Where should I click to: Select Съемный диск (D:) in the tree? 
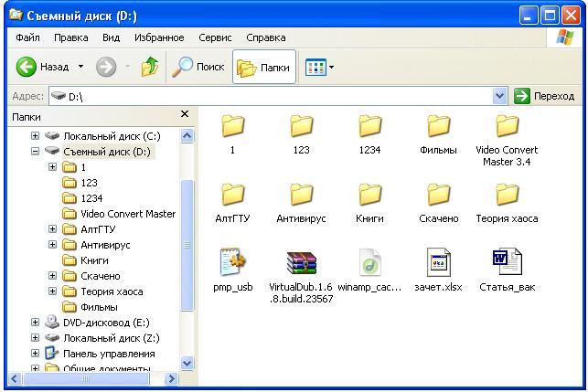107,152
